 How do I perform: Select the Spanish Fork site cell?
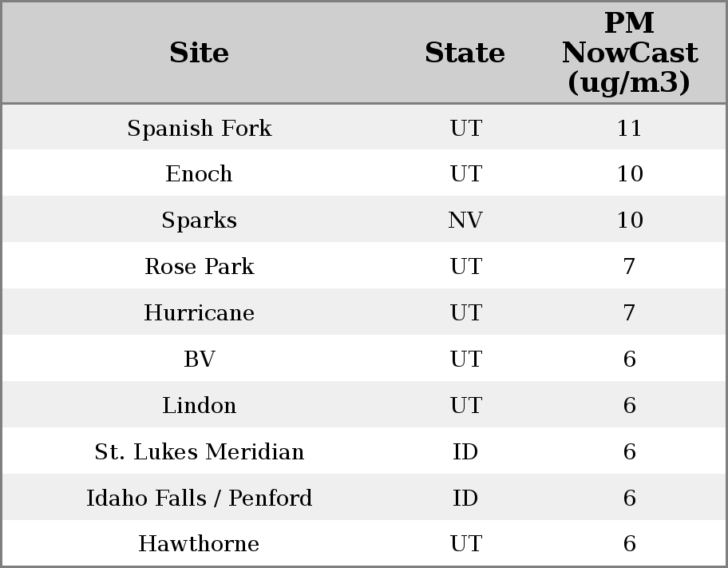pos(199,128)
